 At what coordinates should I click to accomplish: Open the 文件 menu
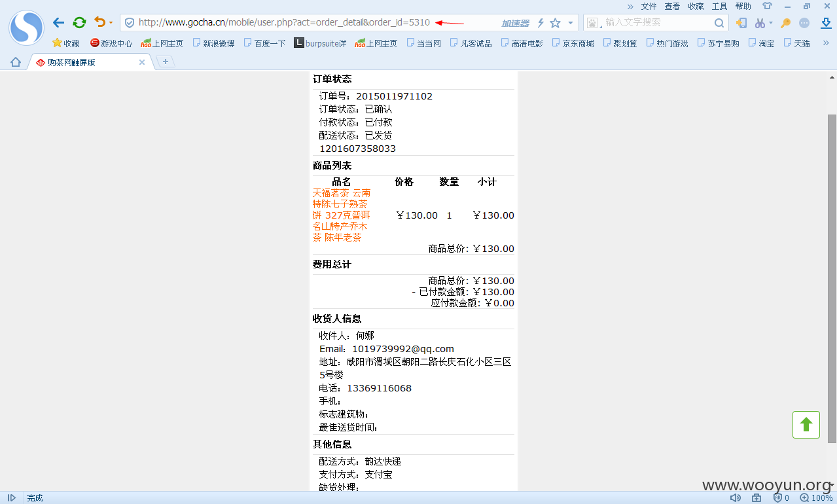[x=649, y=6]
